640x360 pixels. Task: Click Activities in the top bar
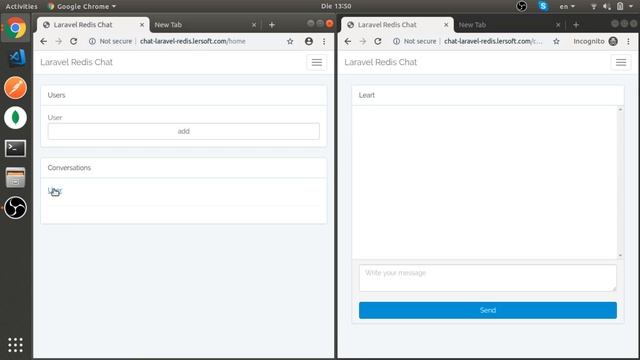pos(21,6)
